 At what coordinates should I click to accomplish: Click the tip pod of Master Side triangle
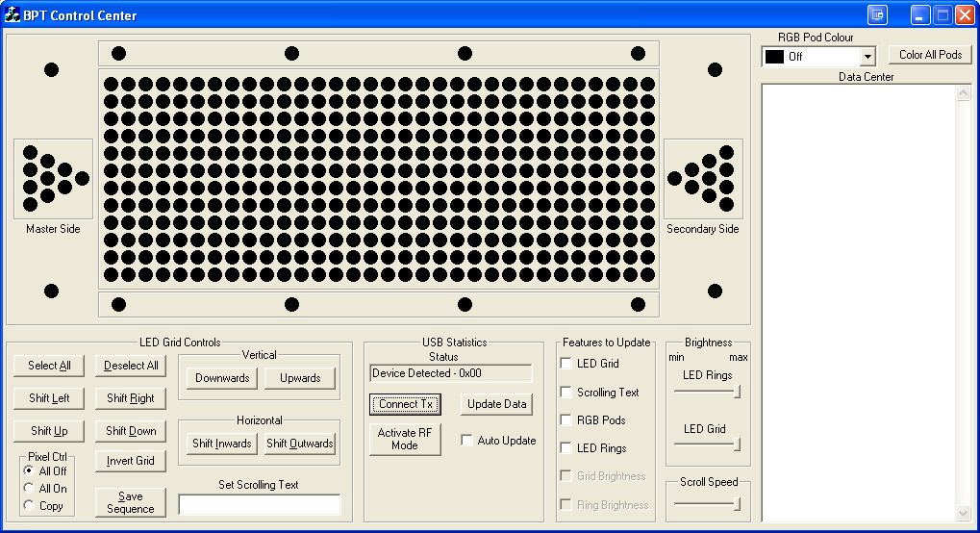pyautogui.click(x=83, y=178)
